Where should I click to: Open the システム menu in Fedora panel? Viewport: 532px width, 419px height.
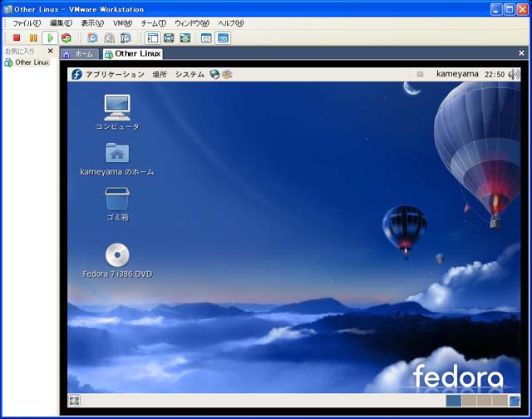[x=190, y=74]
